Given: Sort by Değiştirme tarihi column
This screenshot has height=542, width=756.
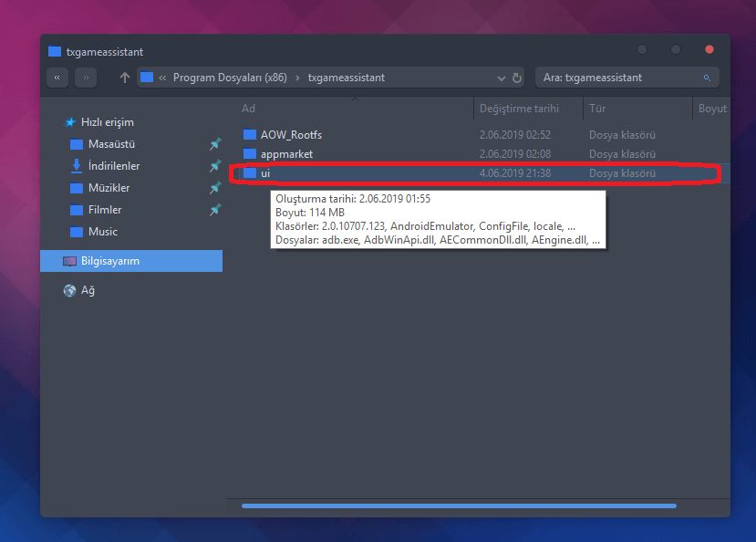Looking at the screenshot, I should [519, 109].
